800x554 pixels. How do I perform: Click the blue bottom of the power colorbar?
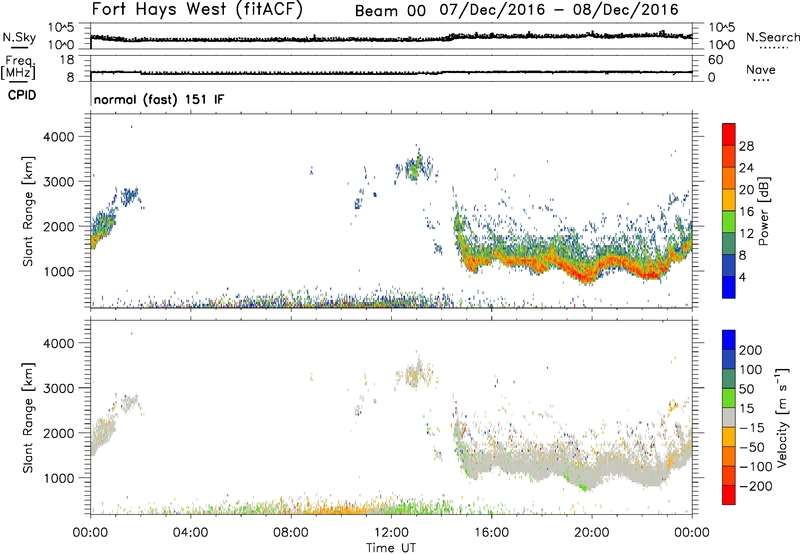(x=729, y=287)
